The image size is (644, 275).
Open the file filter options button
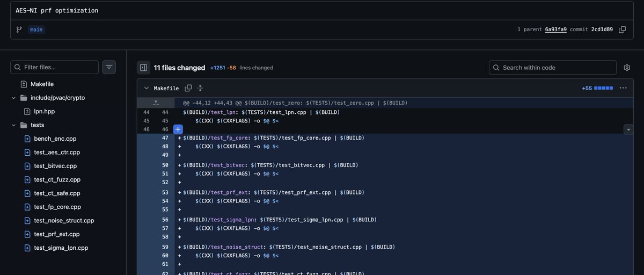click(x=109, y=67)
